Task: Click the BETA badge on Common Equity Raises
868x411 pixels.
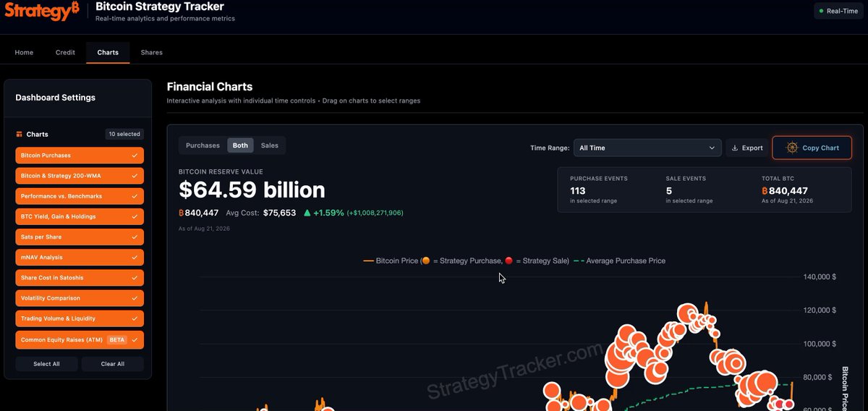Action: pos(117,339)
